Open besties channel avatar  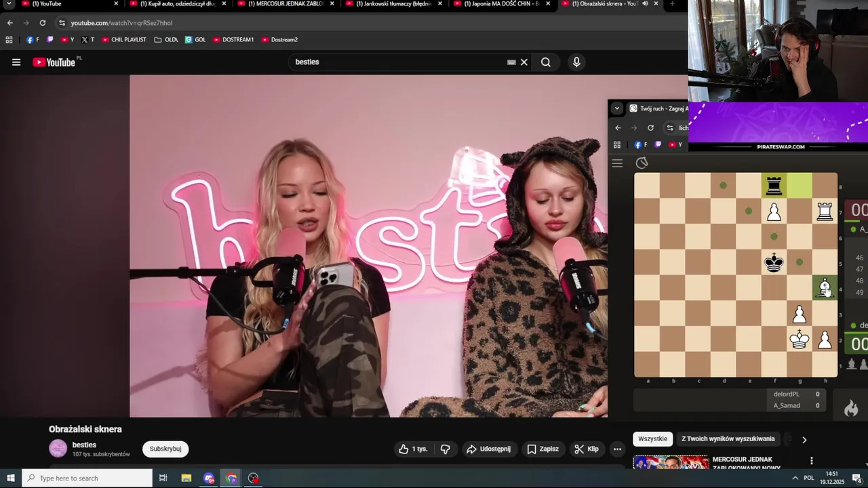click(x=58, y=449)
